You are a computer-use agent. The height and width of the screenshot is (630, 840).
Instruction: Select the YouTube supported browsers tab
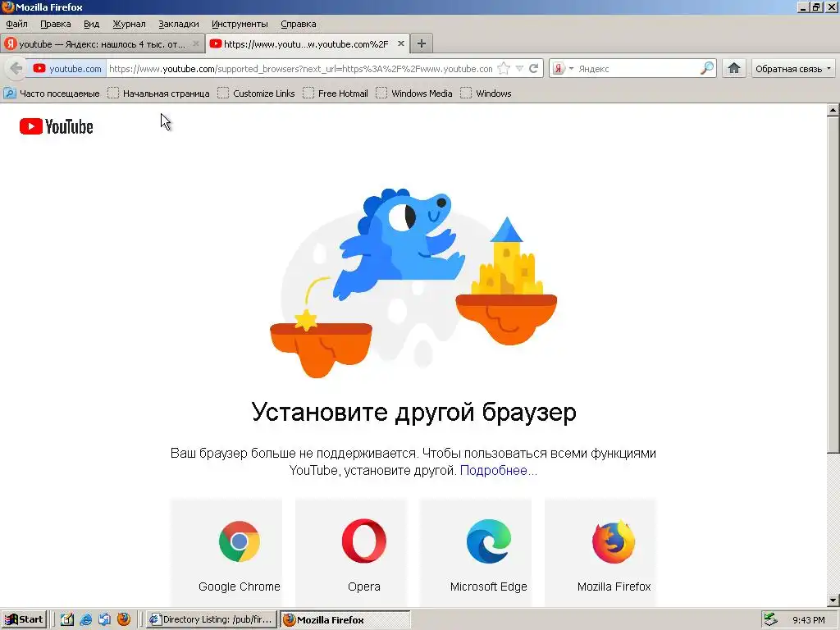[x=308, y=44]
